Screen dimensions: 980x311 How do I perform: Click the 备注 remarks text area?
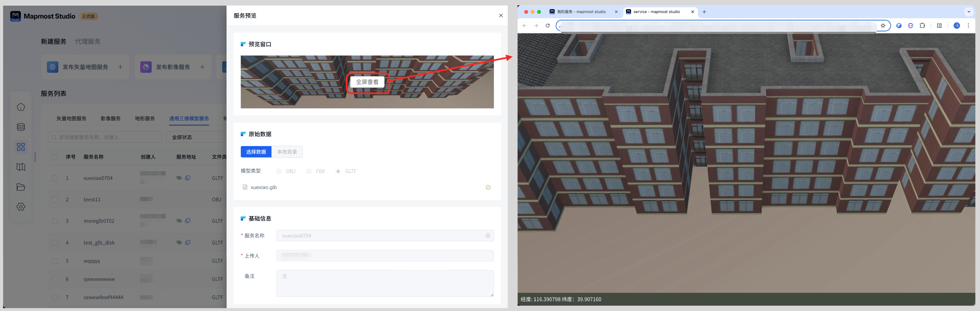[385, 283]
